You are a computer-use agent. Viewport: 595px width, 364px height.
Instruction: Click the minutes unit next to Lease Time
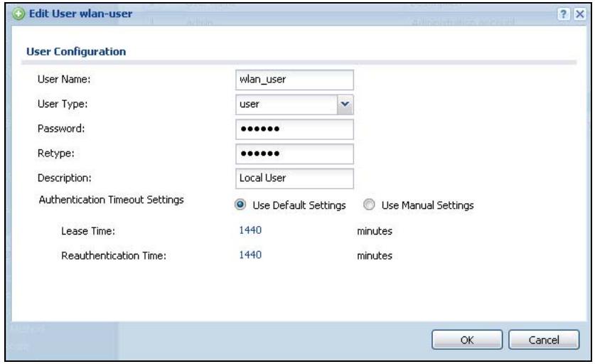click(375, 231)
